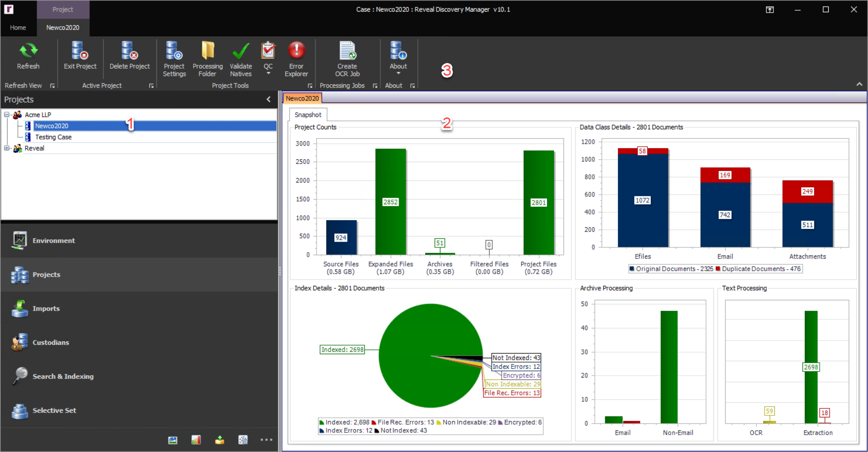Open the Environment navigation section

pos(139,241)
